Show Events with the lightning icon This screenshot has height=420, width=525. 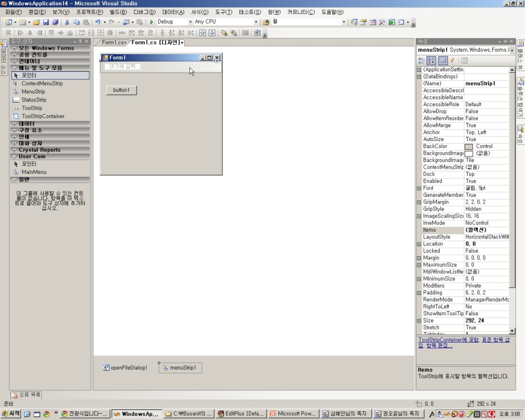pyautogui.click(x=452, y=61)
